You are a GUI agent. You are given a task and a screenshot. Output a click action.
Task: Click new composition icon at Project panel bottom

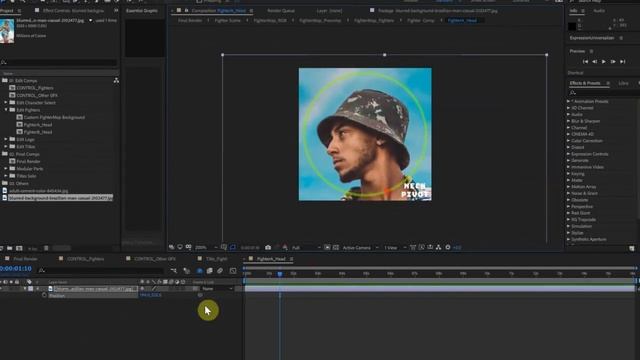19,248
